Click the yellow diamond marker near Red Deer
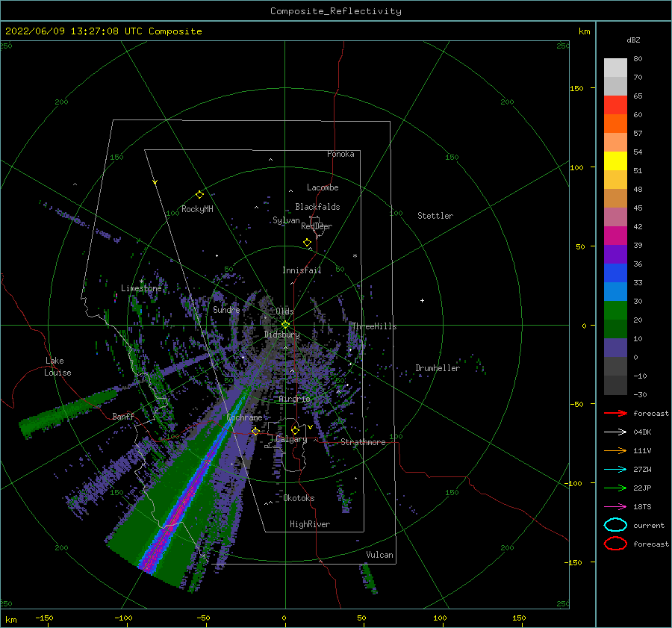Image resolution: width=672 pixels, height=628 pixels. [x=307, y=243]
